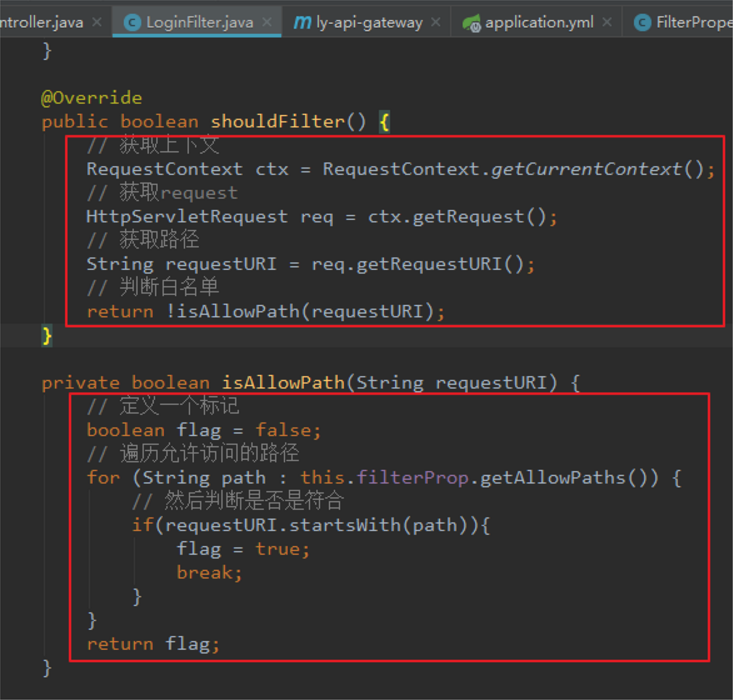The height and width of the screenshot is (700, 733).
Task: Click the filterProp field in the for loop
Action: 412,478
